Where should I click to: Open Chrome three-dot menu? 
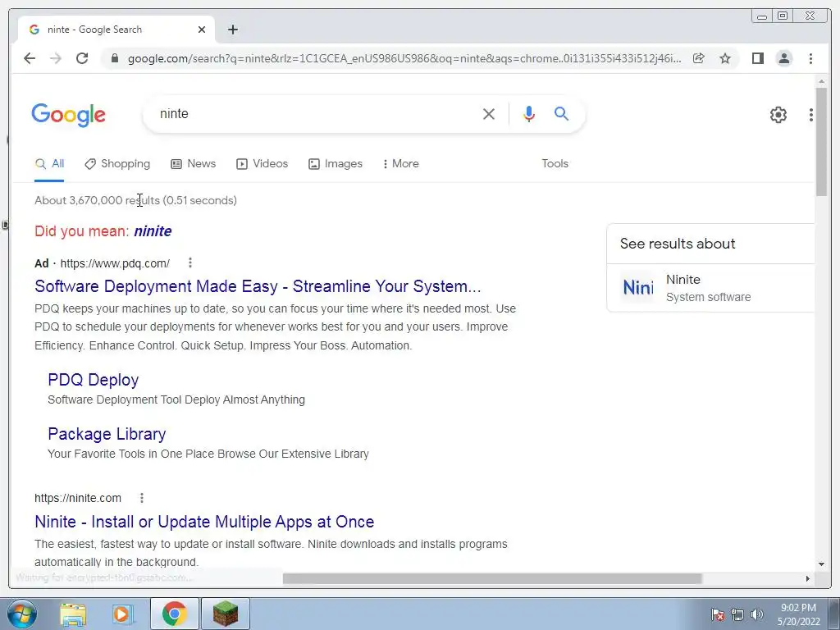[810, 58]
